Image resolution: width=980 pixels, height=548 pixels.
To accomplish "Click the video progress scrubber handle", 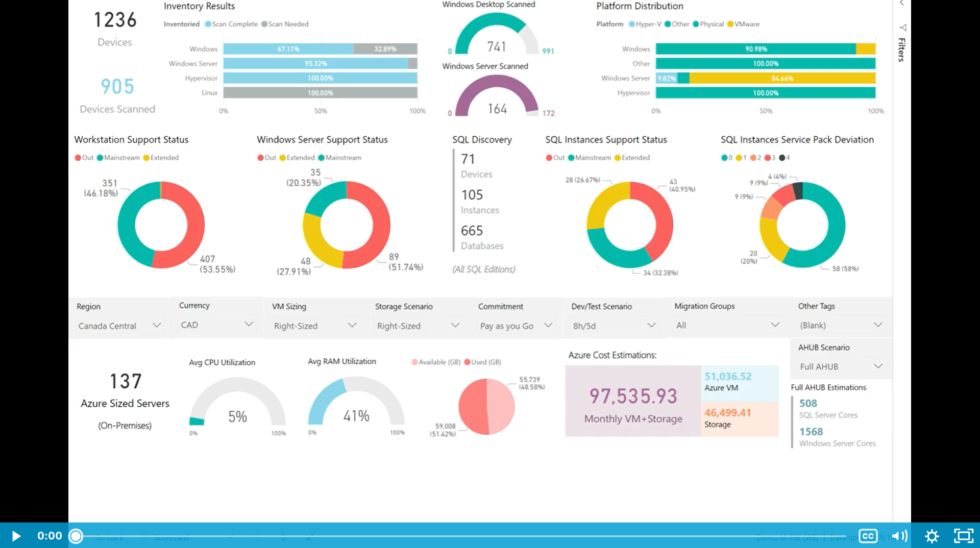I will coord(76,536).
